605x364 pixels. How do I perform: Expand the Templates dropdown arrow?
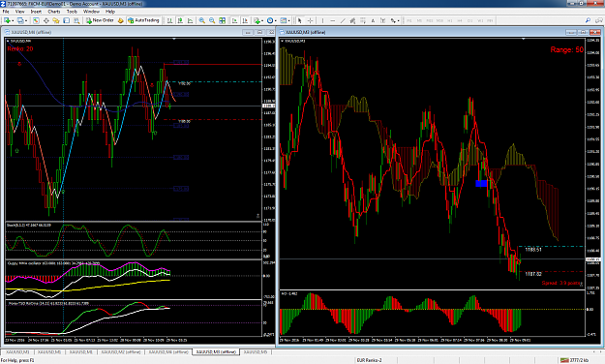[x=289, y=21]
